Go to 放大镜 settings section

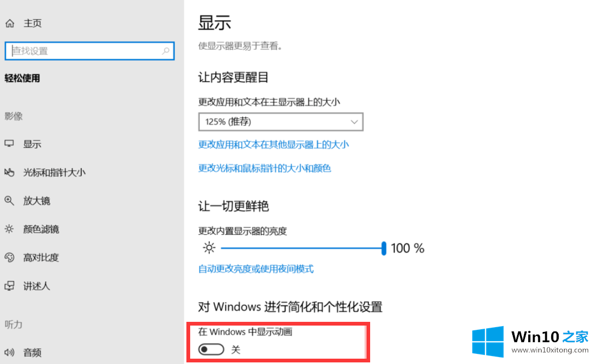click(36, 201)
